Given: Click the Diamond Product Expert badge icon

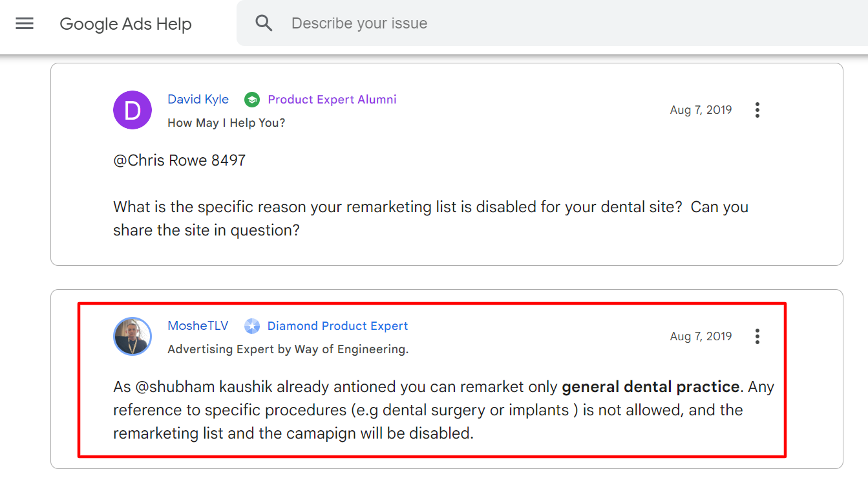Looking at the screenshot, I should click(252, 326).
